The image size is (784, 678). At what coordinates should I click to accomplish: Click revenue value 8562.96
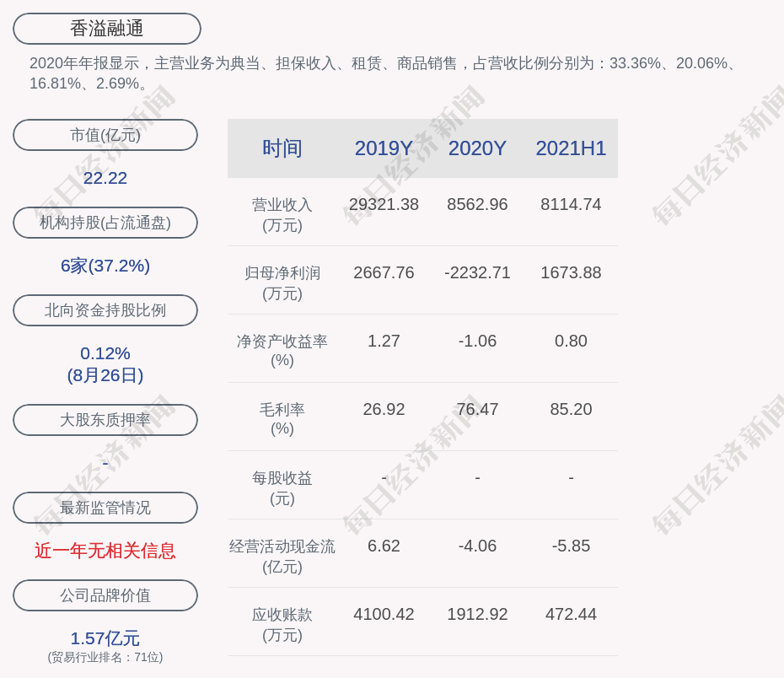pyautogui.click(x=477, y=205)
